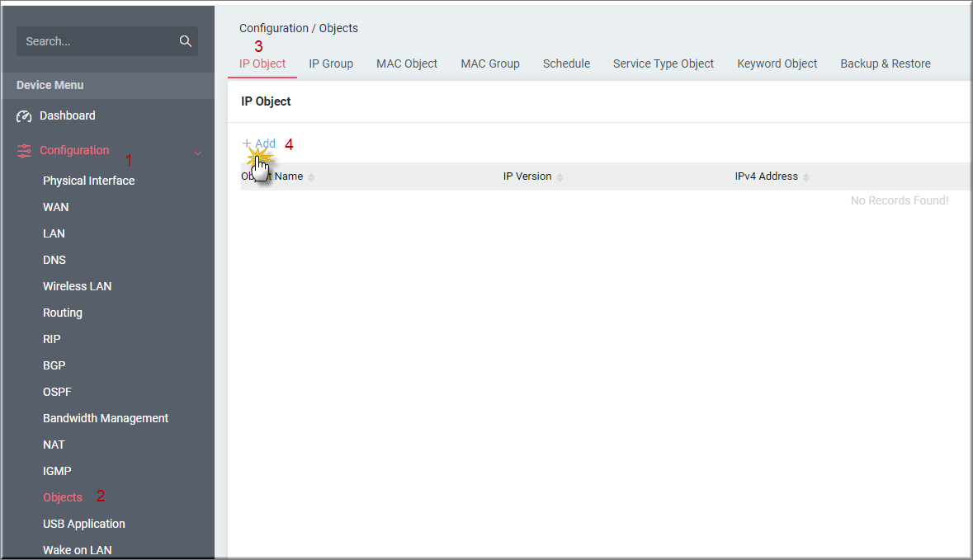Image resolution: width=973 pixels, height=560 pixels.
Task: Click the search magnifier icon
Action: tap(185, 41)
